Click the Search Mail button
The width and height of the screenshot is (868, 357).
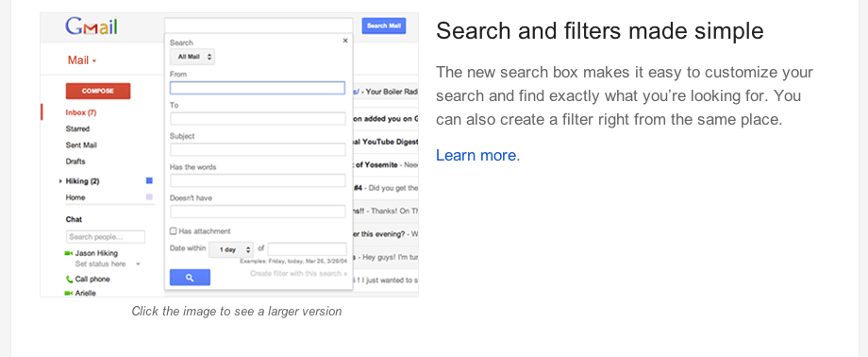click(384, 26)
